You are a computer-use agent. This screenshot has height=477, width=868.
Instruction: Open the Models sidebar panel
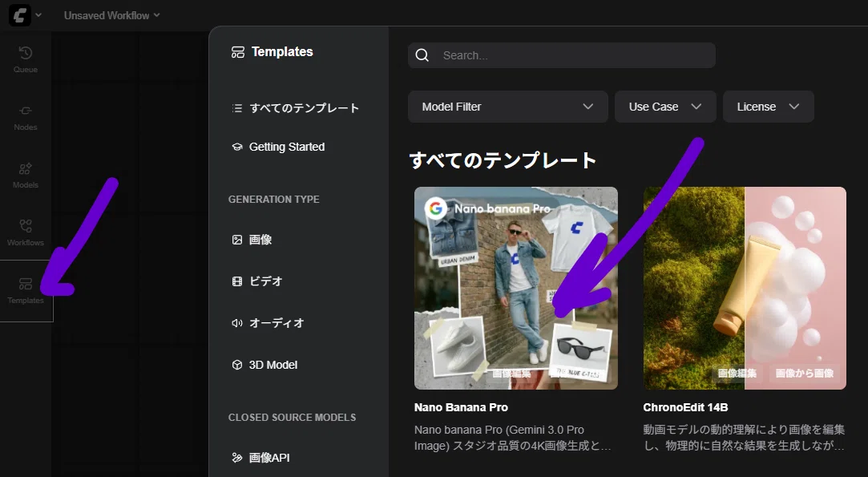point(26,176)
